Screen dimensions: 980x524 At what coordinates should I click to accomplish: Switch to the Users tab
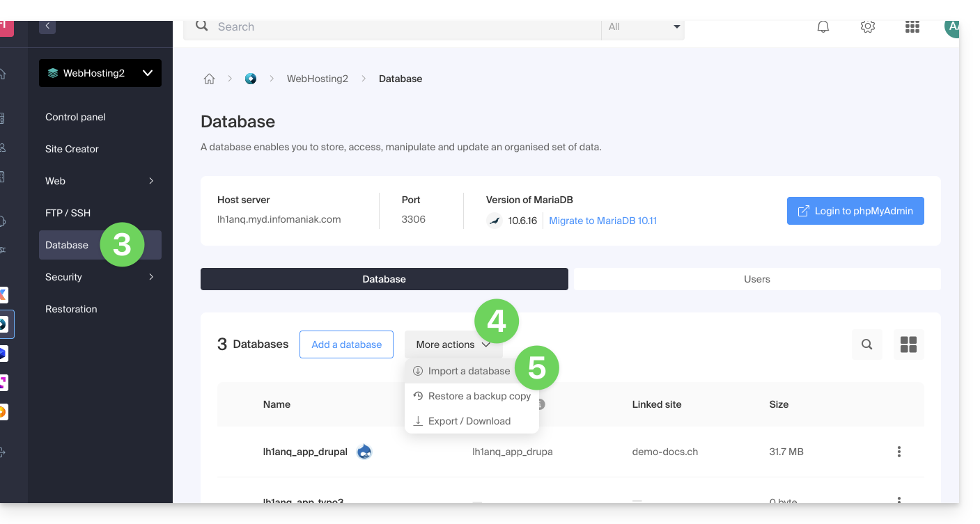(756, 279)
